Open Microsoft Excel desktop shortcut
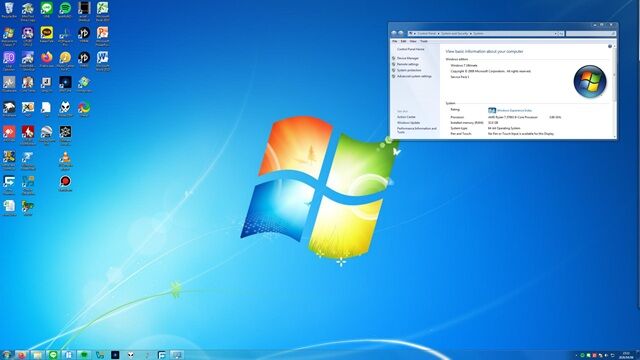 [102, 11]
